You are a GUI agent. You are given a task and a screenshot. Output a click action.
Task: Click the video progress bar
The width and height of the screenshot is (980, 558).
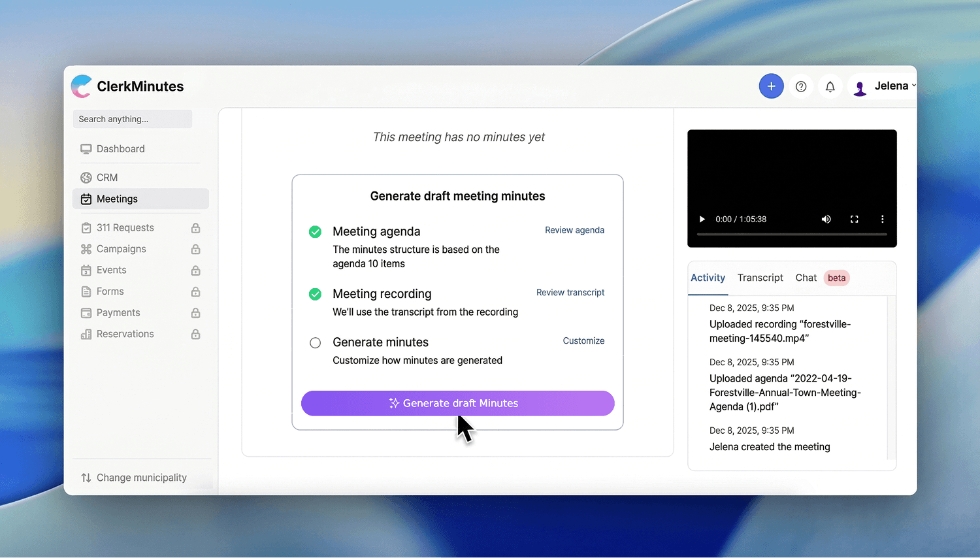tap(792, 234)
